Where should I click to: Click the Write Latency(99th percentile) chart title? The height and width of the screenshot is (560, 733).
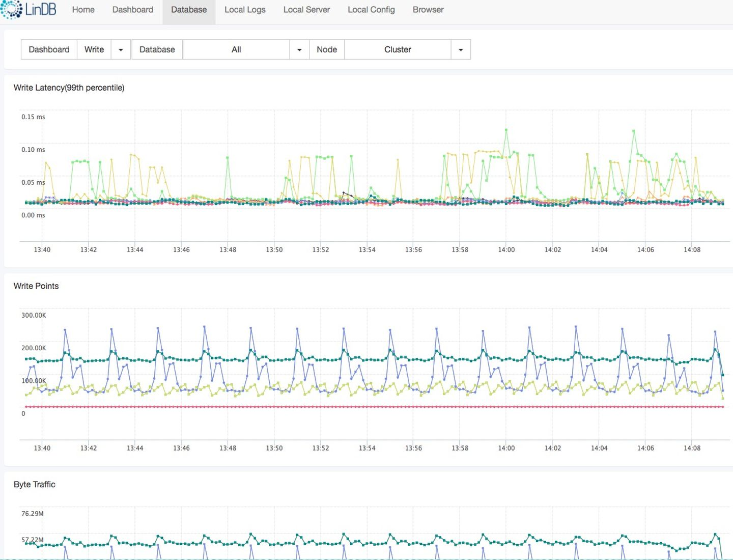pos(69,88)
